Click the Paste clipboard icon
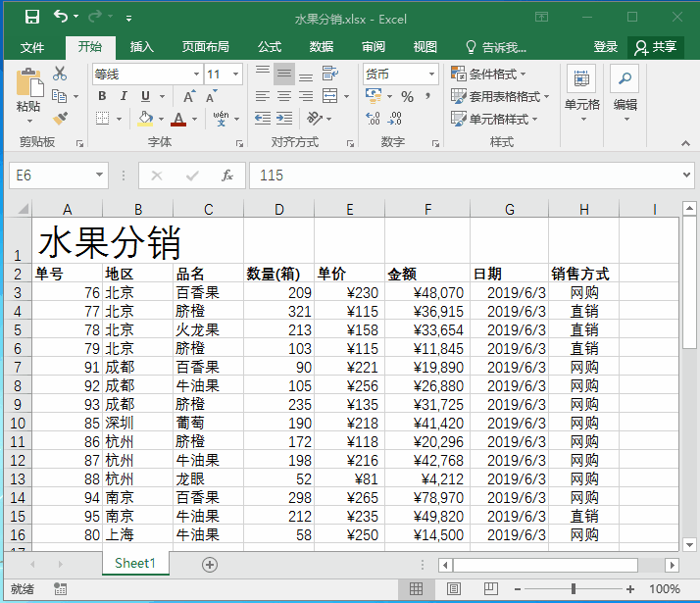 click(x=29, y=82)
